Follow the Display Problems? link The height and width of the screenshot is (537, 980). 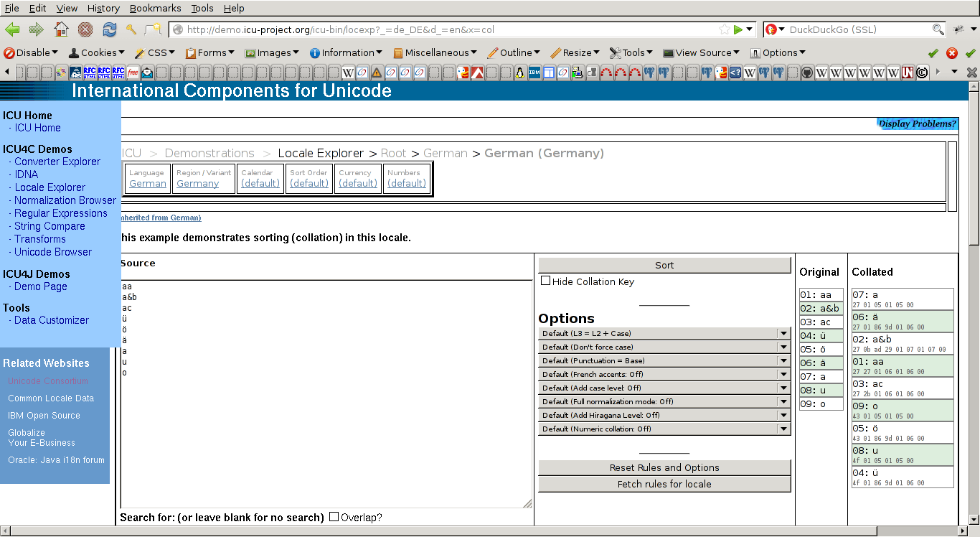tap(918, 123)
